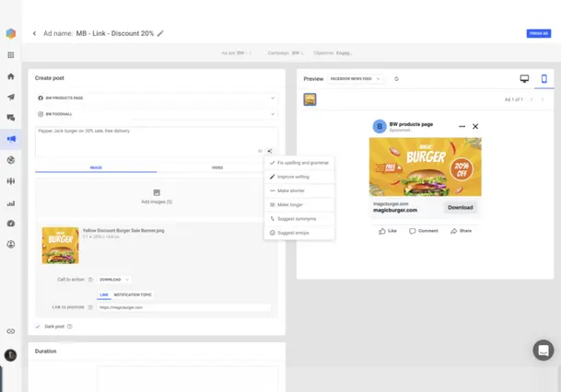Select Suggest emojis option
Viewport: 561px width, 392px height.
click(x=299, y=233)
